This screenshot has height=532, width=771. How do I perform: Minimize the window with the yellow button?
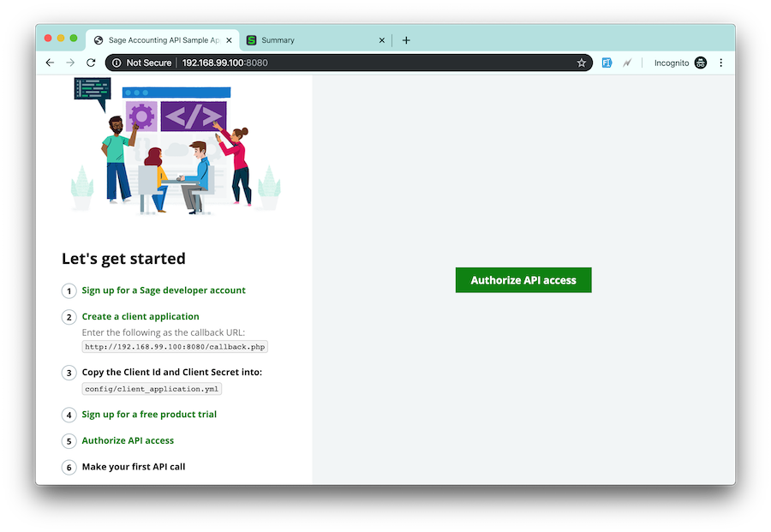(x=61, y=38)
